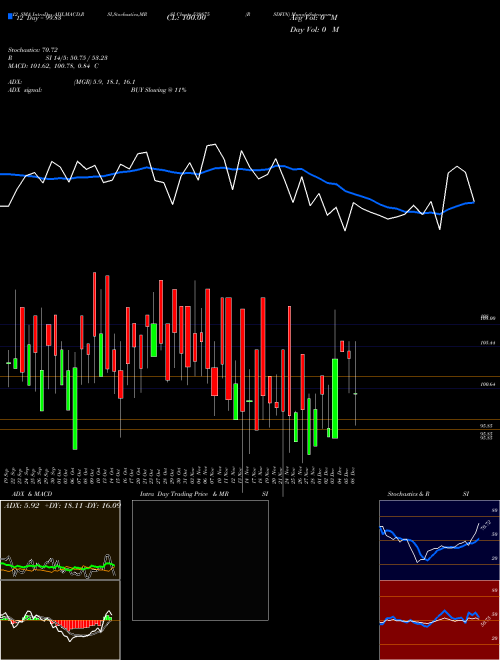Click the 'ADX & MACD' panel heading
500x660 pixels.
click(x=32, y=494)
